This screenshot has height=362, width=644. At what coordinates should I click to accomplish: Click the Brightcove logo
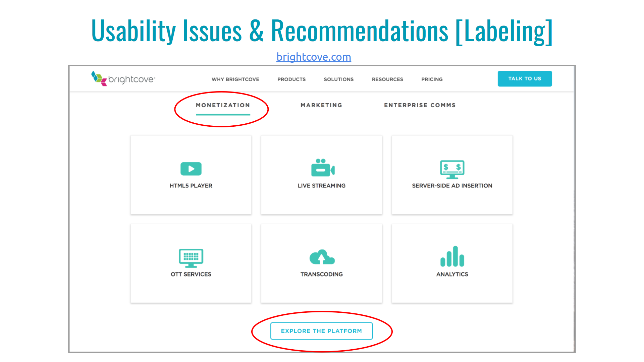123,79
